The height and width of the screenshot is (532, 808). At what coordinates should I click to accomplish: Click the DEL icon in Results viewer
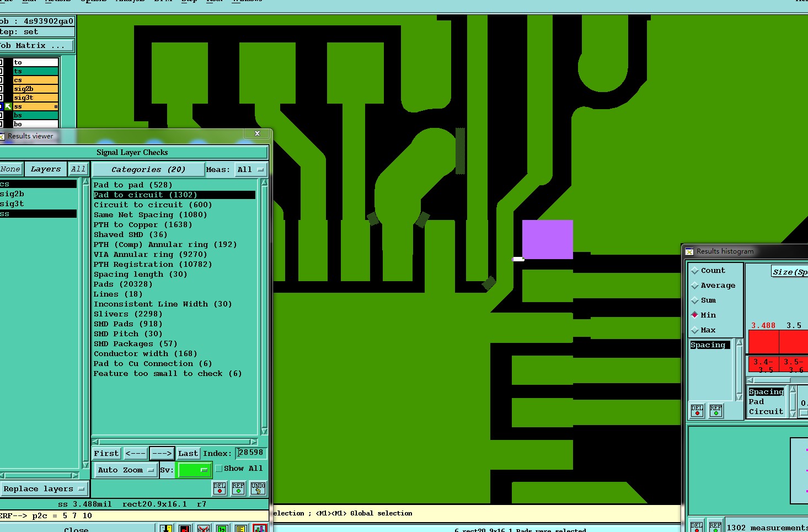tap(220, 488)
